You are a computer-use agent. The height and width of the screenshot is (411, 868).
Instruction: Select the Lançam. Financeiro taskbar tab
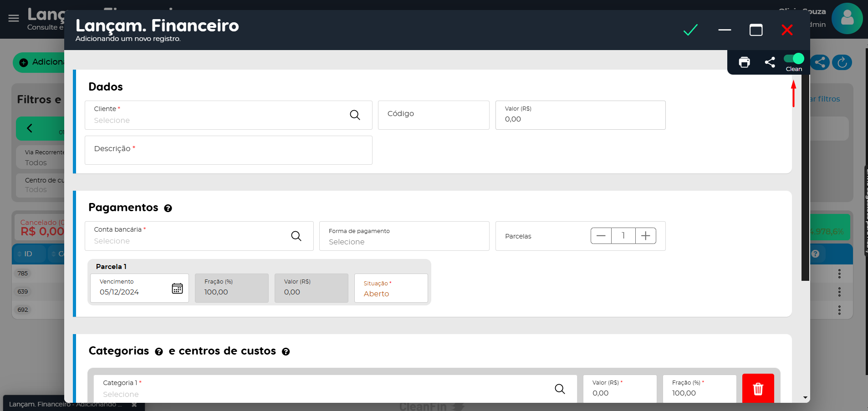(65, 404)
